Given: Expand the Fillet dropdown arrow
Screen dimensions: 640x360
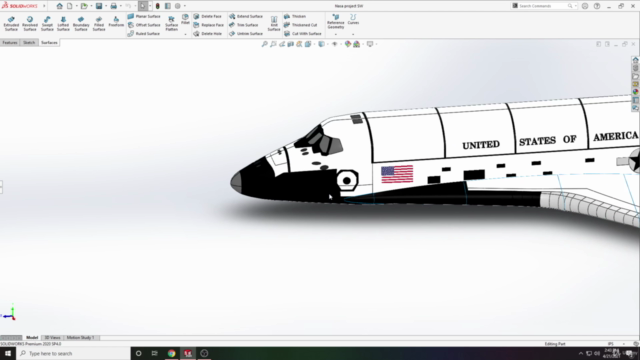Looking at the screenshot, I should (185, 34).
